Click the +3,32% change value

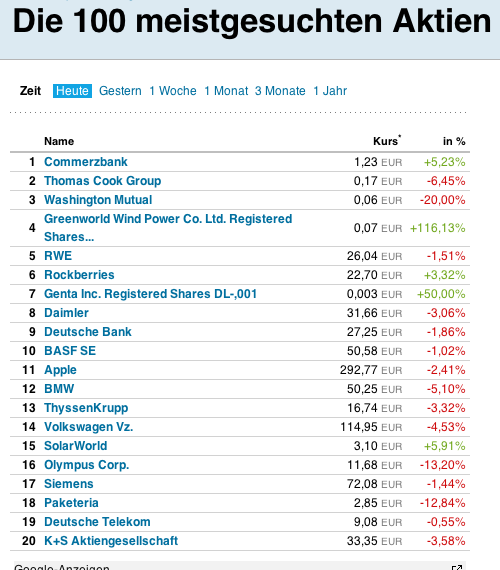tap(445, 275)
